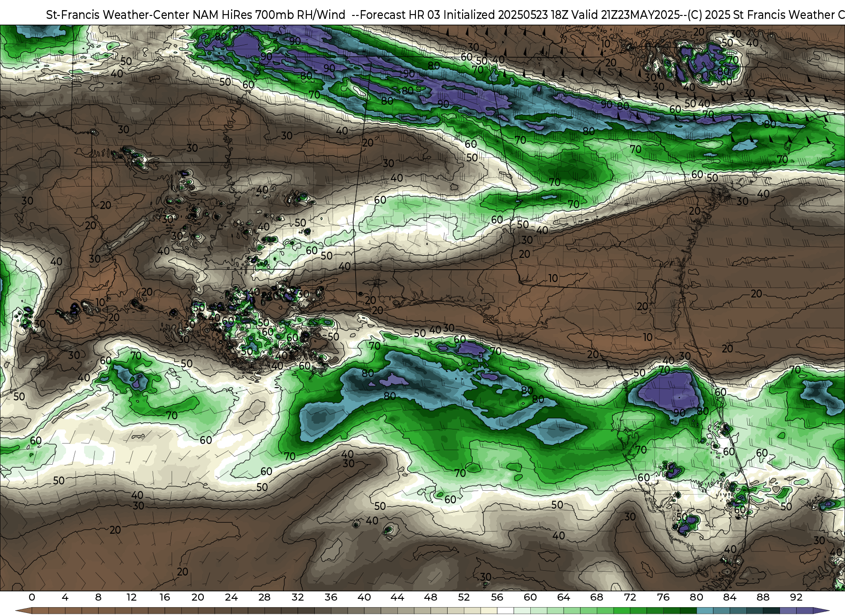The height and width of the screenshot is (616, 845).
Task: Click the '72' tick label on the colorbar
Action: tap(630, 597)
